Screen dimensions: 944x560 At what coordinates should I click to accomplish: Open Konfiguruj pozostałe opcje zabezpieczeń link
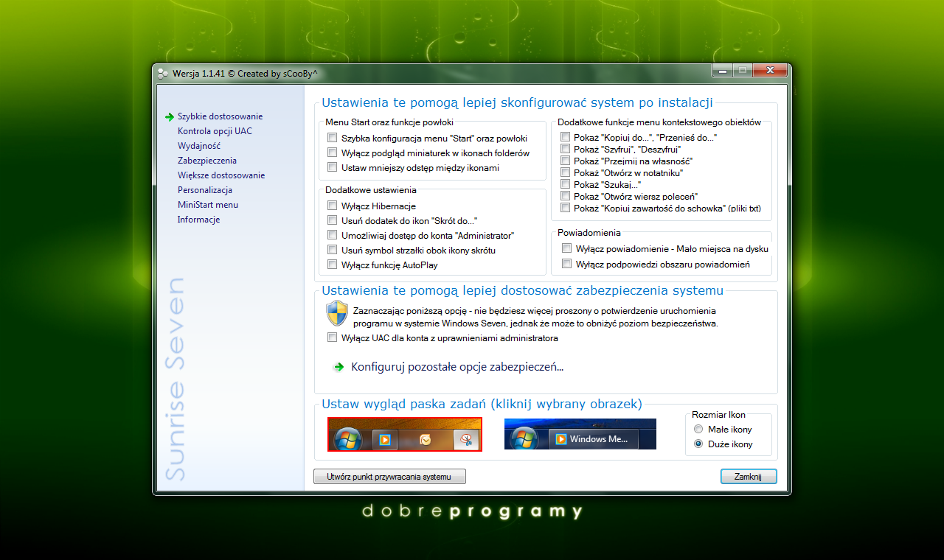(x=457, y=367)
